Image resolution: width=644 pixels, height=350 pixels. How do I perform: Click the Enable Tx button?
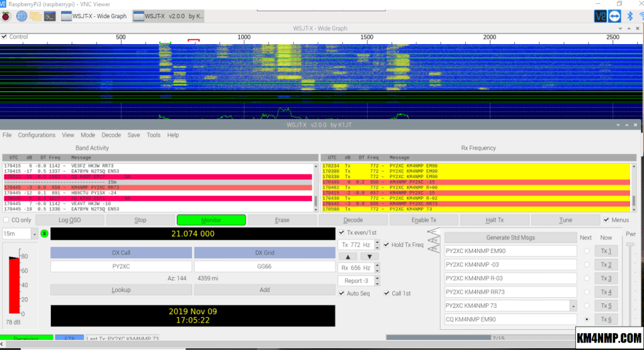point(424,220)
